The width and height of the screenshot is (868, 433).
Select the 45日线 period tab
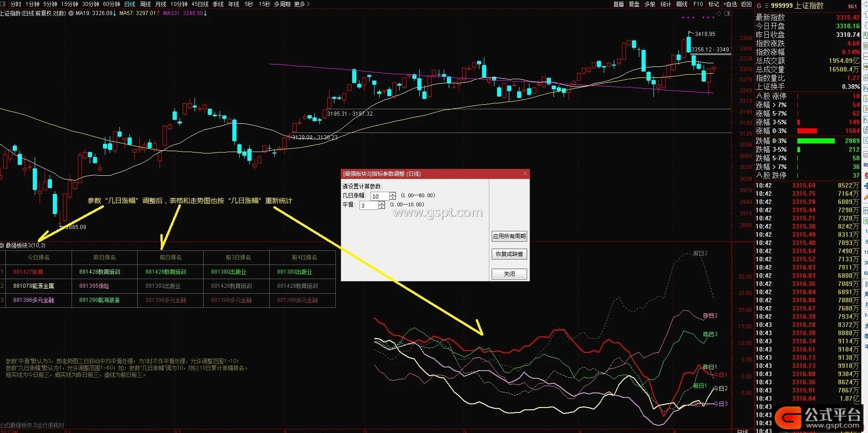[x=200, y=4]
